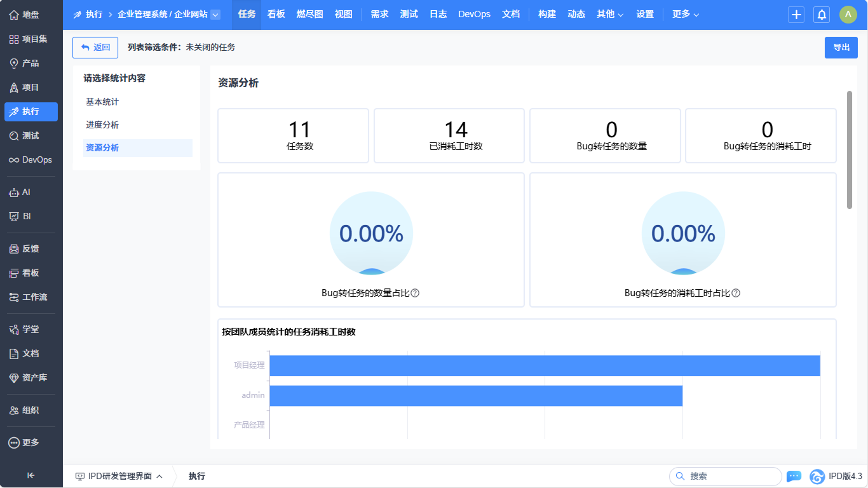Click help icon beside Bug转任务的数量占比
Image resolution: width=868 pixels, height=488 pixels.
(415, 293)
